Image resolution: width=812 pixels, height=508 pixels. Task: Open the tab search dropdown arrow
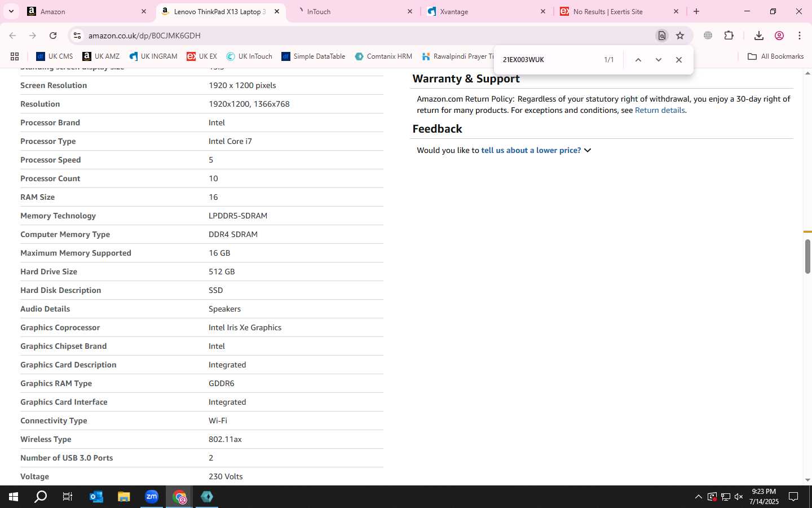tap(11, 11)
